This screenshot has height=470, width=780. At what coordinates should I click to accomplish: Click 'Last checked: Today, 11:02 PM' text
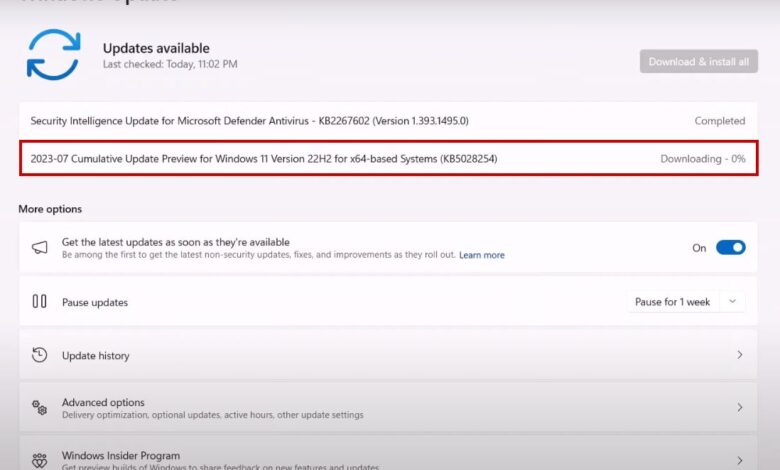170,64
